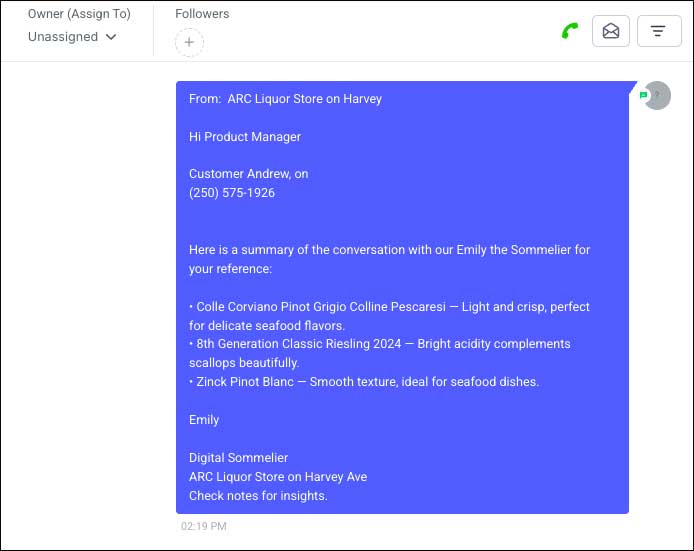
Task: Click the Colle Corviano Pinot Grigio bullet
Action: point(389,316)
